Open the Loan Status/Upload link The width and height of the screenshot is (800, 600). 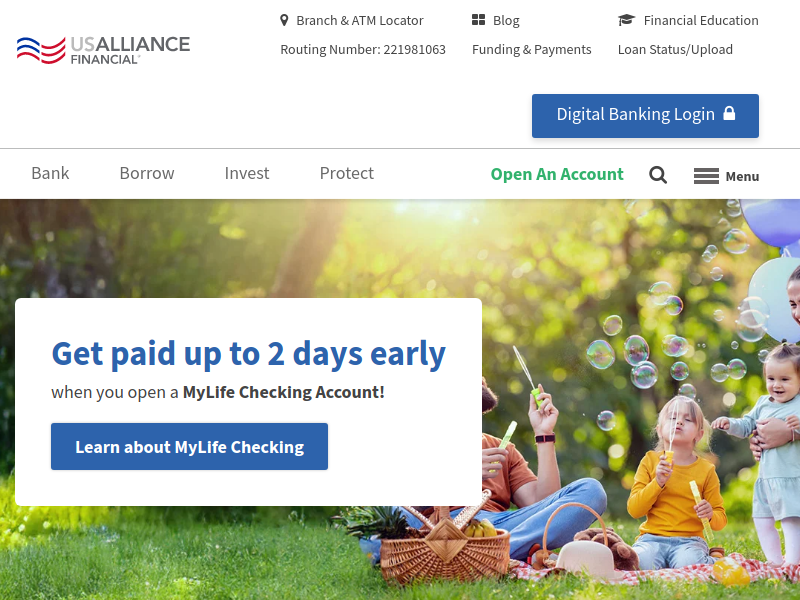[x=675, y=49]
